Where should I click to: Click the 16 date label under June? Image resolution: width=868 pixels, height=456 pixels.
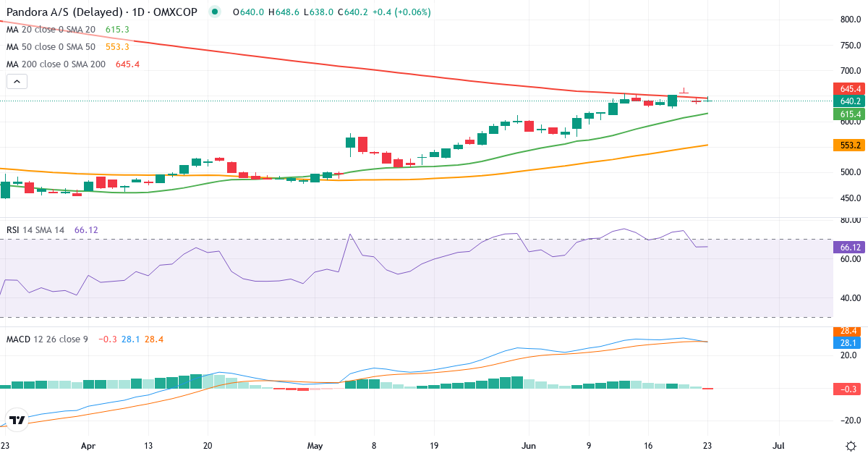649,447
